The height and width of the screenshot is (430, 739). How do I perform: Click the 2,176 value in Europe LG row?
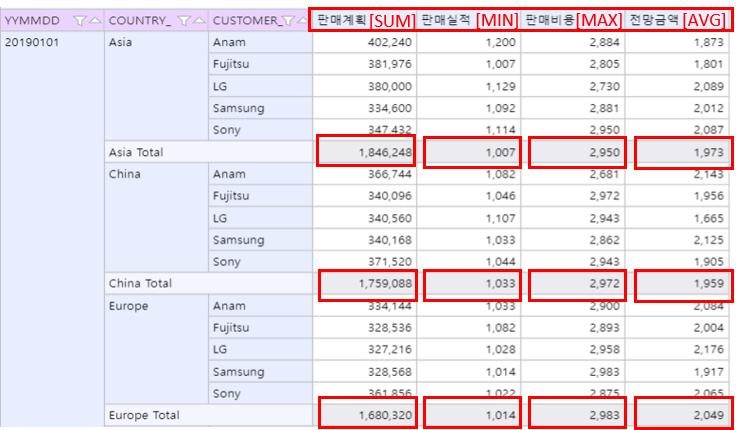coord(677,349)
